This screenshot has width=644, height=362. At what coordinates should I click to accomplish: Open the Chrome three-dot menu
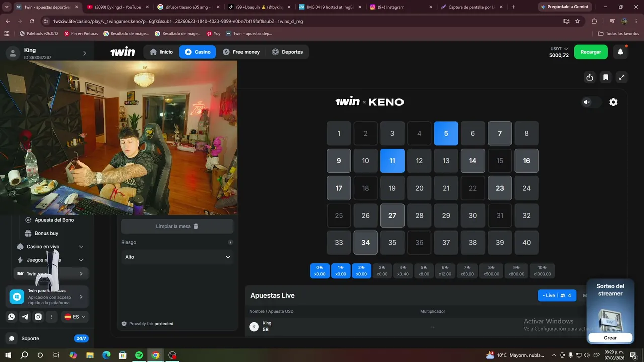point(636,21)
